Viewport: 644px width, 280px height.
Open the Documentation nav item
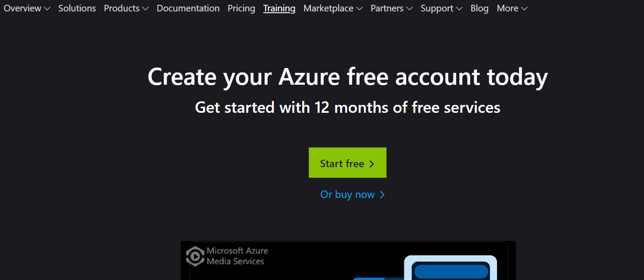coord(188,8)
